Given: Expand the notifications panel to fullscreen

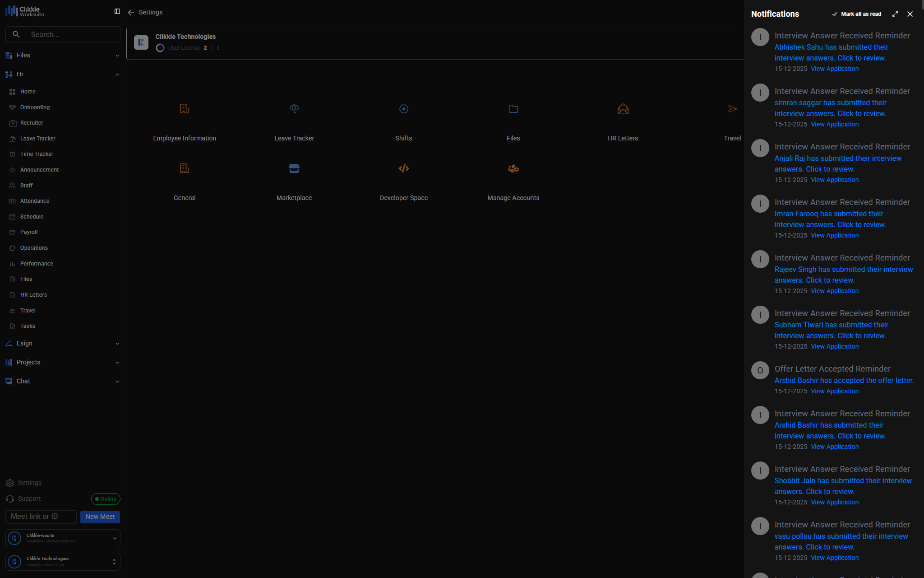Looking at the screenshot, I should (895, 14).
